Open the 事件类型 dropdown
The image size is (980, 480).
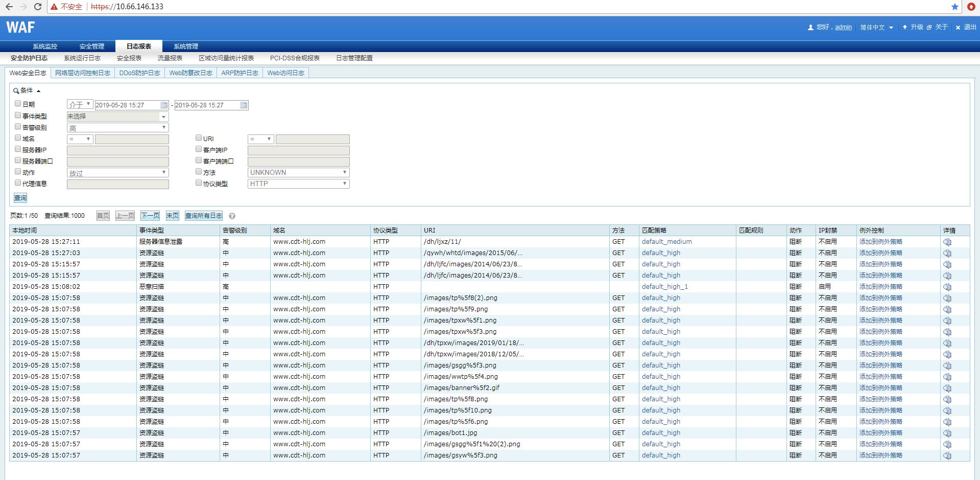(117, 117)
